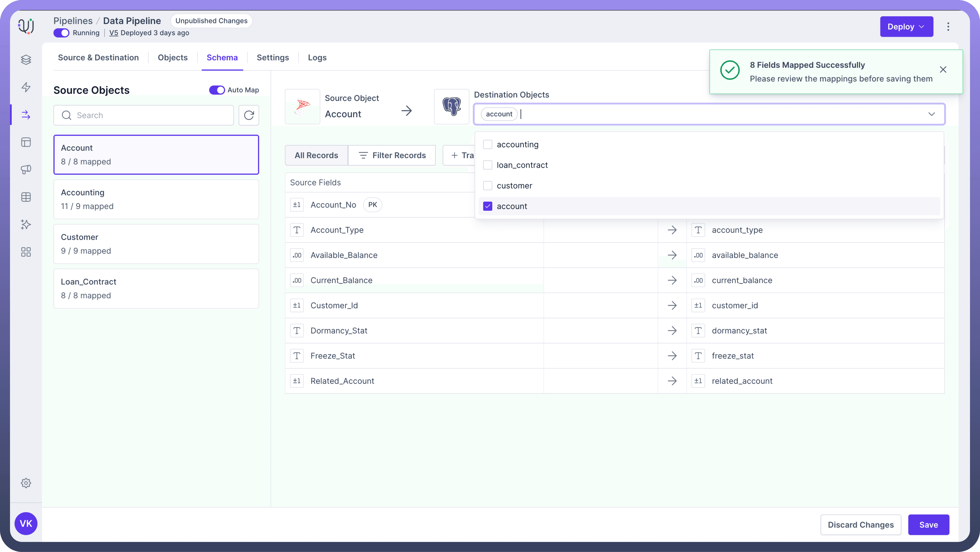980x552 pixels.
Task: Click the Freeze_Stat source field
Action: click(x=332, y=356)
